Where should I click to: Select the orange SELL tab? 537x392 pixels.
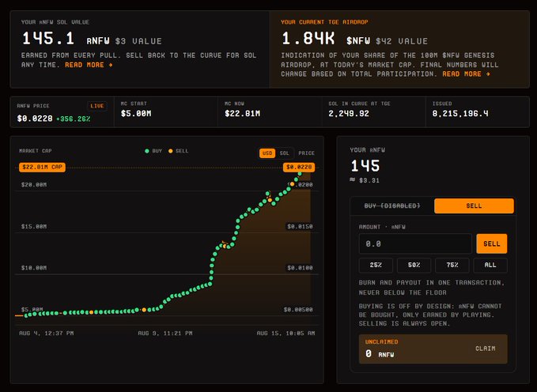coord(474,205)
